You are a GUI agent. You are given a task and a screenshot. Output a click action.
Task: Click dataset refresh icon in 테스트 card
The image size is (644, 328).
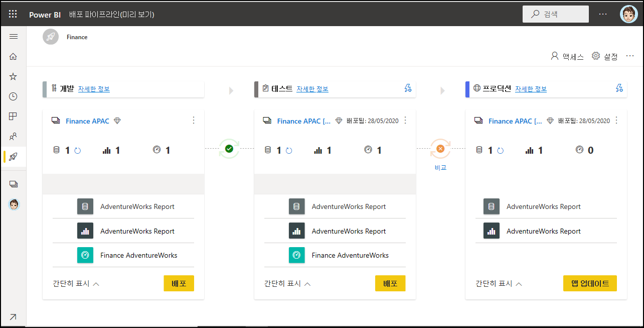tap(289, 150)
